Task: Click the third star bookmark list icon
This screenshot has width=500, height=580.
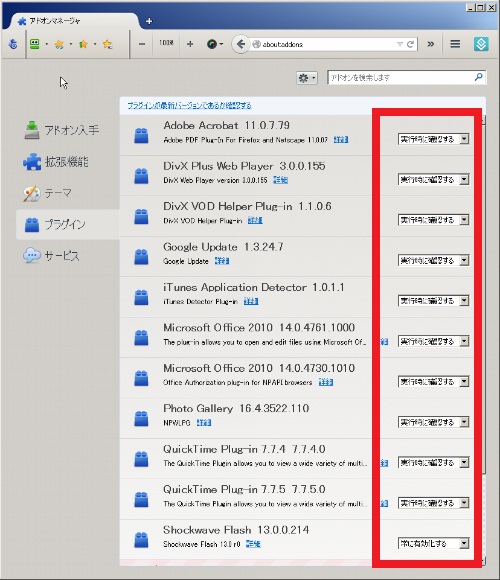Action: click(108, 45)
